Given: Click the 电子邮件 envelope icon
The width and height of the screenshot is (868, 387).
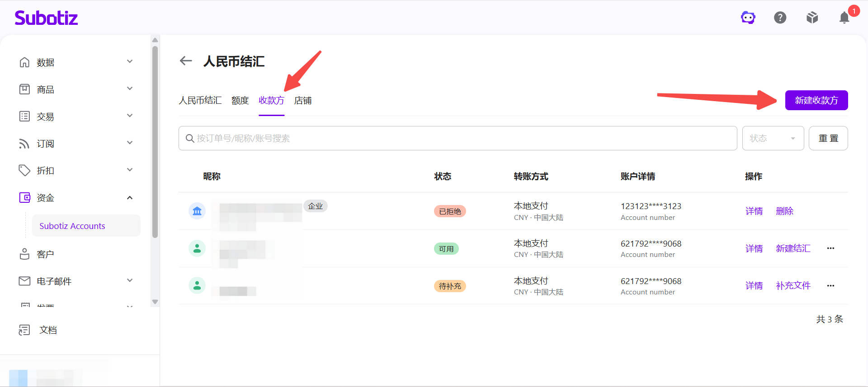Looking at the screenshot, I should click(x=24, y=281).
